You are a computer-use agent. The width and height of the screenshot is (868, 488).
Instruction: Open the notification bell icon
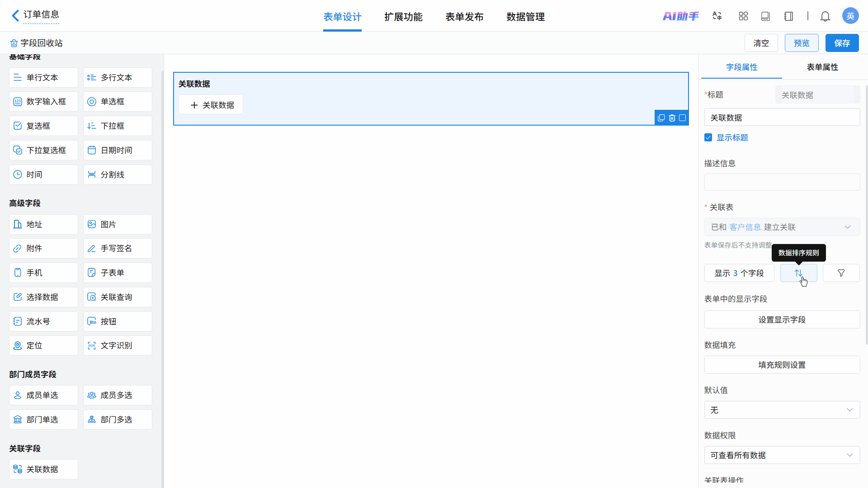[825, 17]
